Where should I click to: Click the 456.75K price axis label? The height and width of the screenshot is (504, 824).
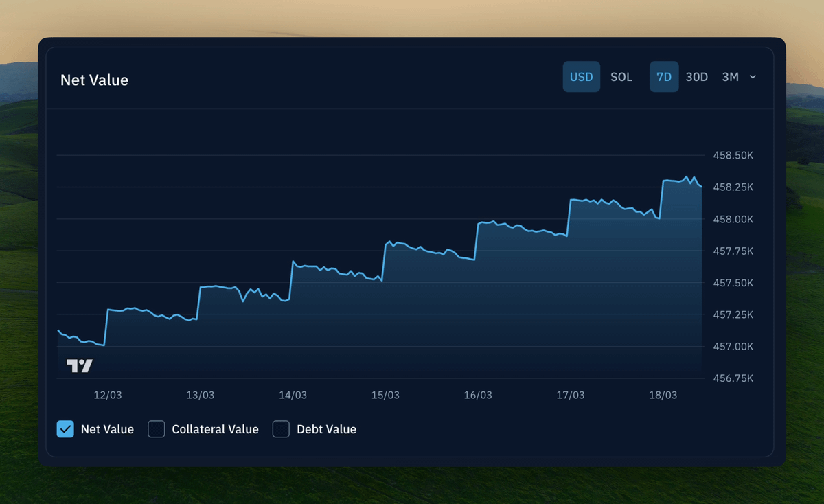(733, 378)
